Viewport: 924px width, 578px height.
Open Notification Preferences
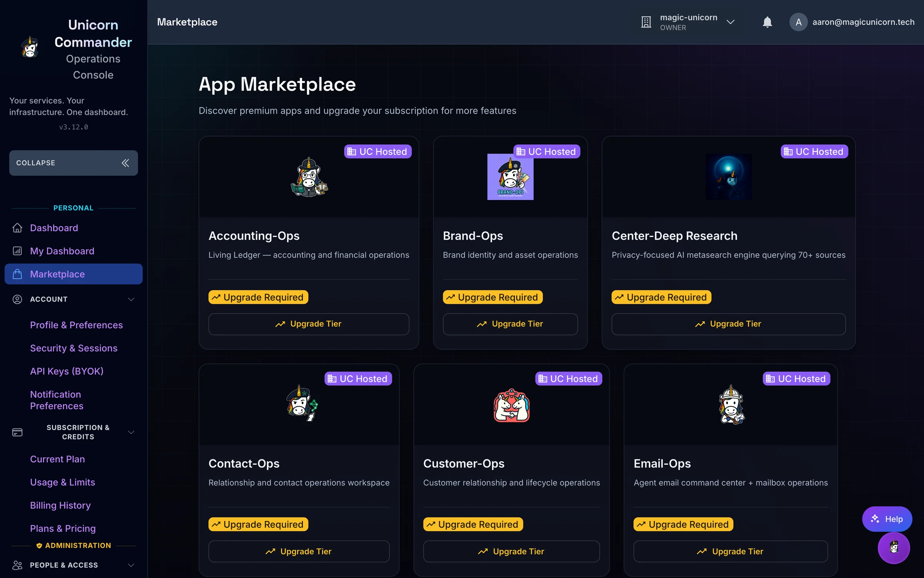(x=57, y=400)
